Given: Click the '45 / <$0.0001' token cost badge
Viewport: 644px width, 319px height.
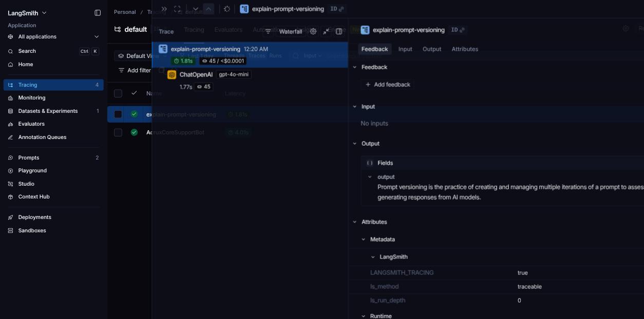Looking at the screenshot, I should (223, 61).
